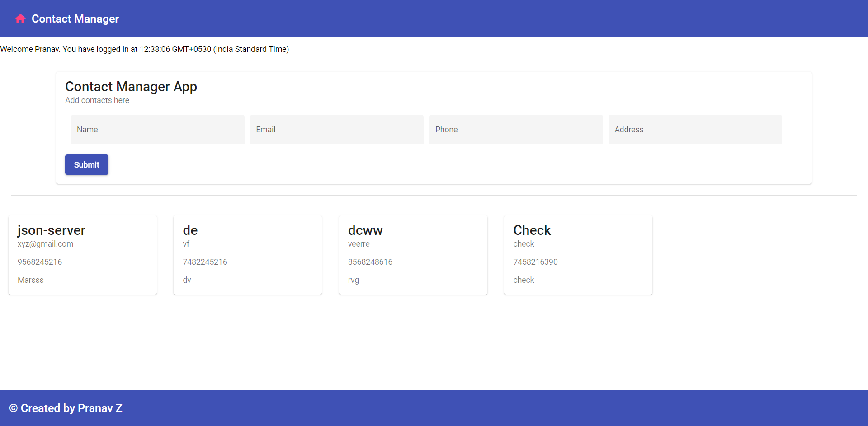Click phone number 7458216390
Screen dimensions: 868x426
535,262
